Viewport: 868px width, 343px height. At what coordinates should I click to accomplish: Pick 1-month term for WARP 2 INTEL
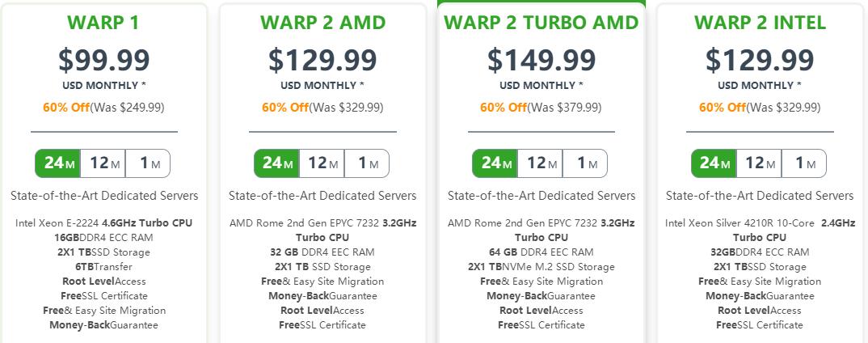[804, 163]
